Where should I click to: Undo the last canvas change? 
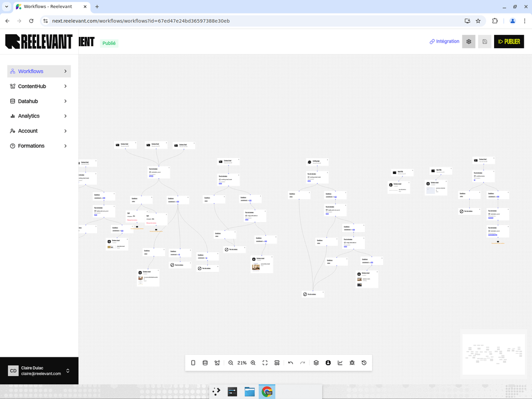[x=290, y=363]
